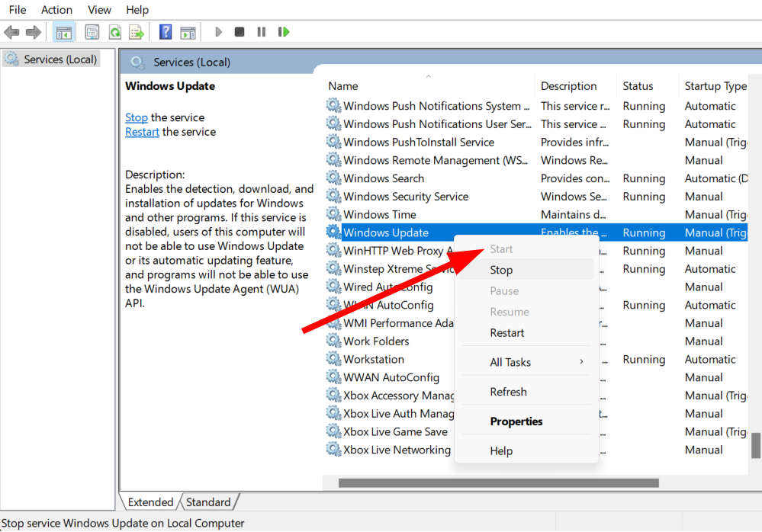Select Windows Push Notifications User Service row
Image resolution: width=762 pixels, height=532 pixels.
click(535, 123)
